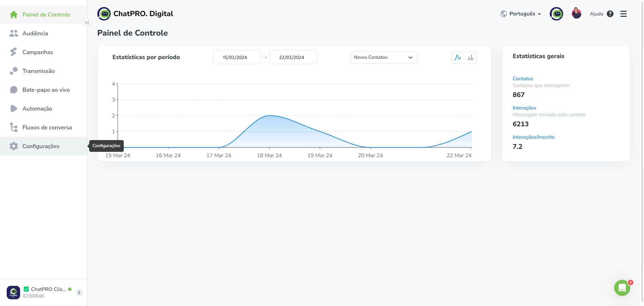
Task: Click the 22 Mar 24 chart axis label
Action: pyautogui.click(x=459, y=156)
